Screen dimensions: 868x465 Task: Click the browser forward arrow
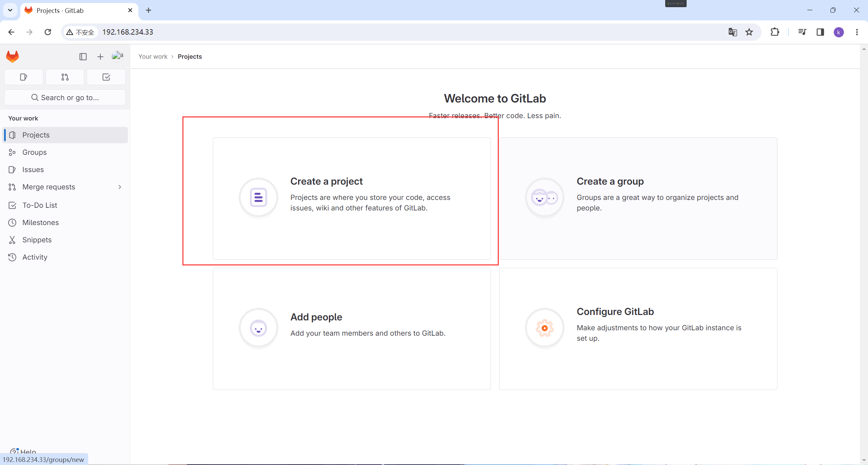coord(29,32)
